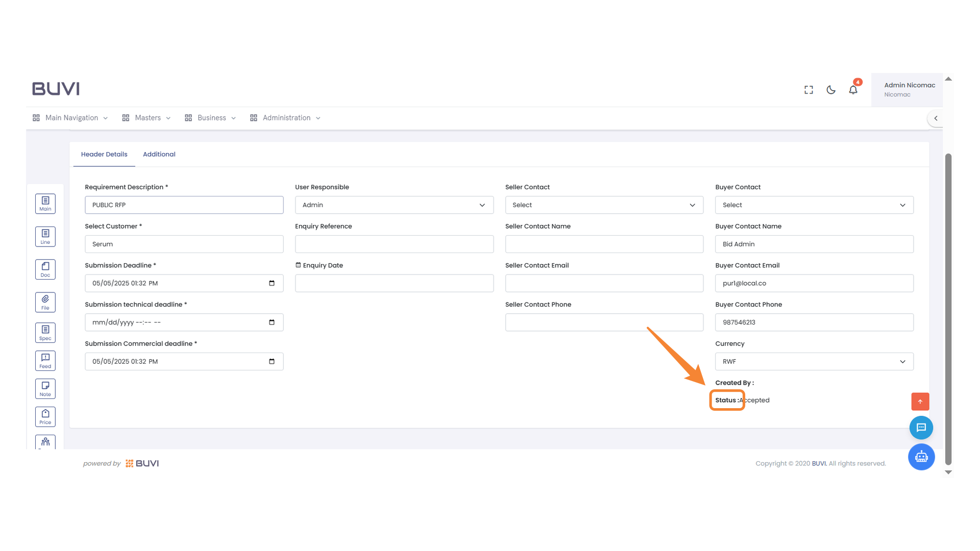Open the Note sidebar icon
The width and height of the screenshot is (980, 551).
(x=45, y=389)
